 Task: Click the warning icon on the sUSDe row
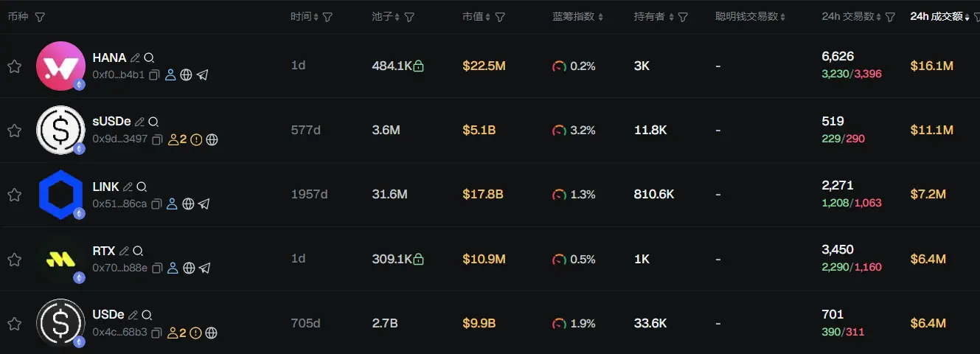coord(196,139)
